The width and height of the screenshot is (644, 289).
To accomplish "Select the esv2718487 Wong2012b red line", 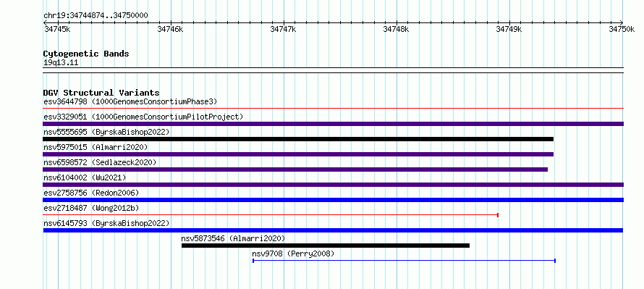I will (271, 215).
